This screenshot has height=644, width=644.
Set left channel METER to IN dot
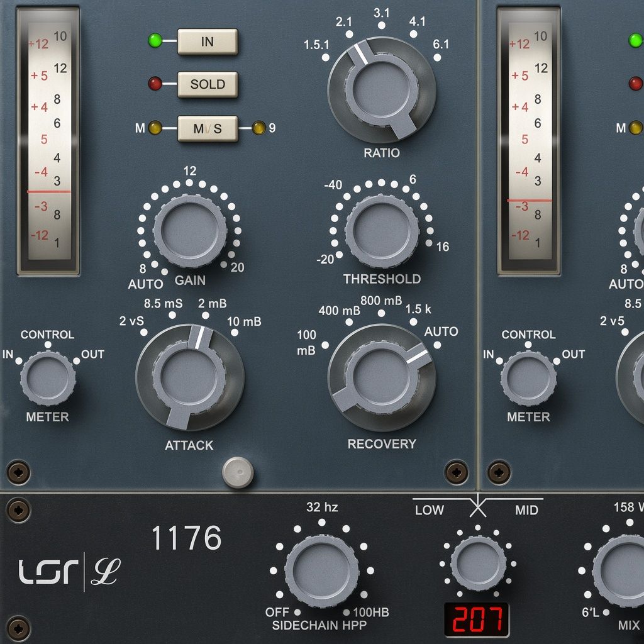pyautogui.click(x=19, y=361)
